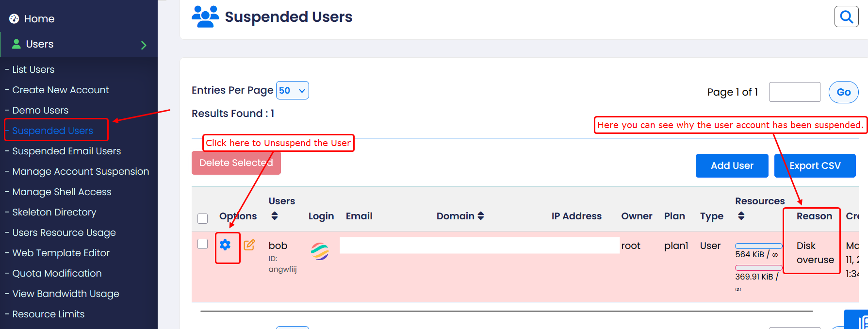Click the Home dashboard icon
Image resolution: width=868 pixels, height=329 pixels.
[x=14, y=19]
